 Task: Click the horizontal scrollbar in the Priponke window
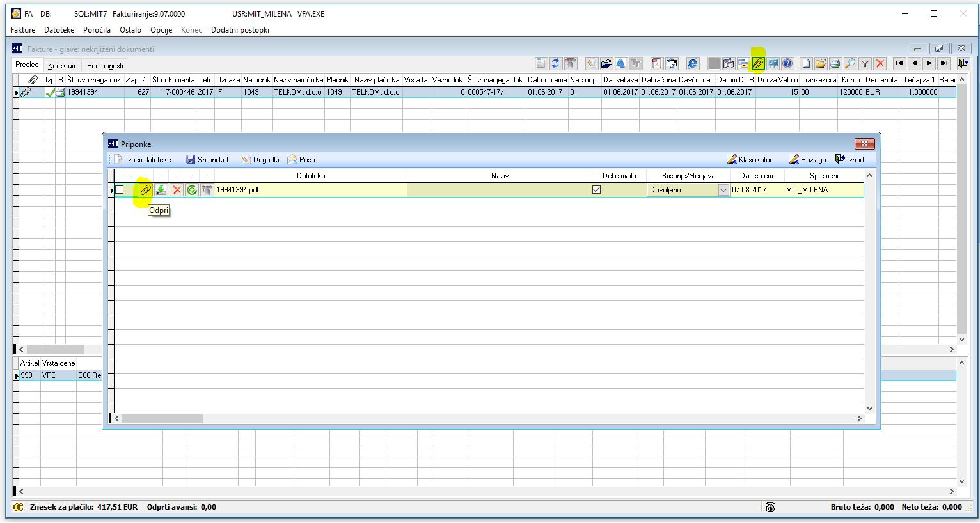click(162, 418)
